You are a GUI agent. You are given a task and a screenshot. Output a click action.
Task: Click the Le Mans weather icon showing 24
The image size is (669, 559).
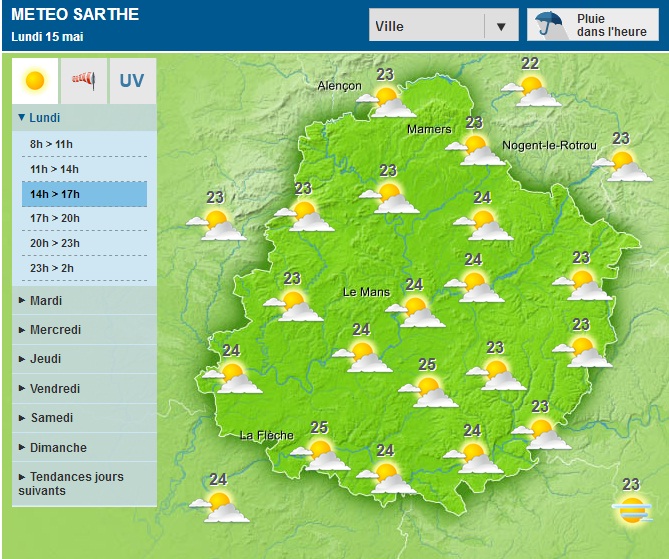417,310
